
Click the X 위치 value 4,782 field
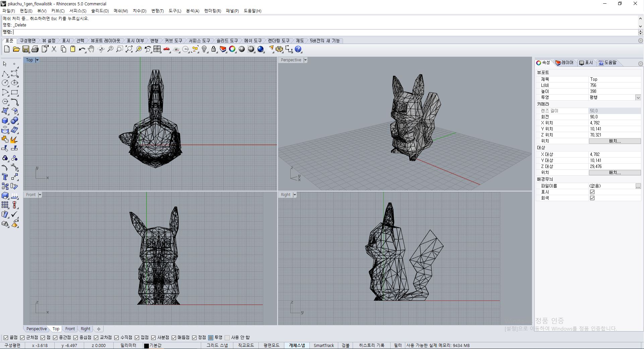(615, 123)
